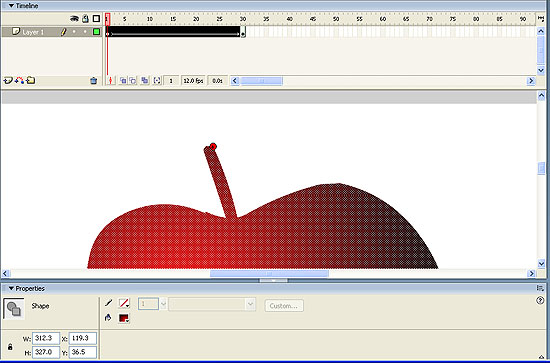Toggle the lock aspect ratio padlock

tap(10, 347)
